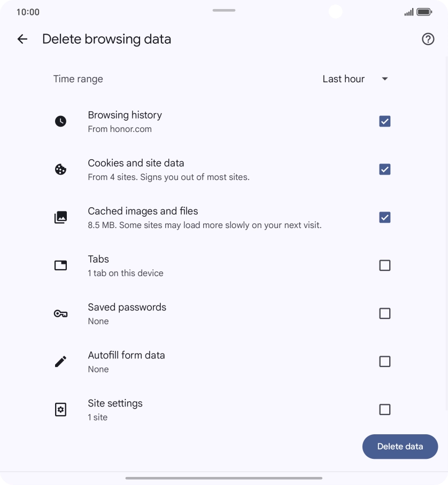Enable the Site settings checkbox
Viewport: 448px width, 485px height.
click(384, 409)
